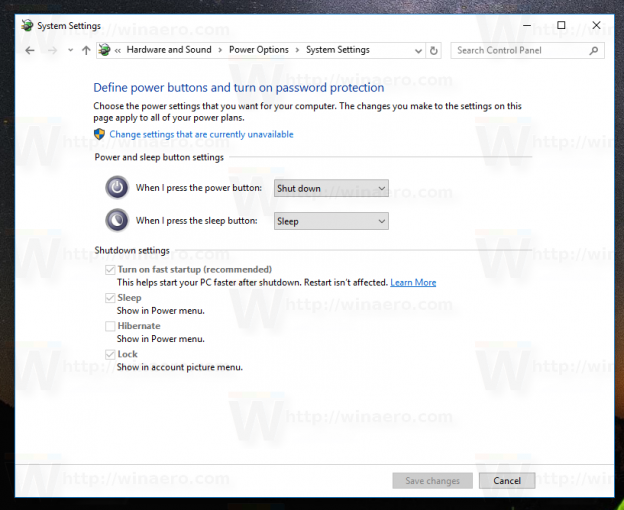Click the forward navigation arrow
The width and height of the screenshot is (624, 510).
click(52, 51)
